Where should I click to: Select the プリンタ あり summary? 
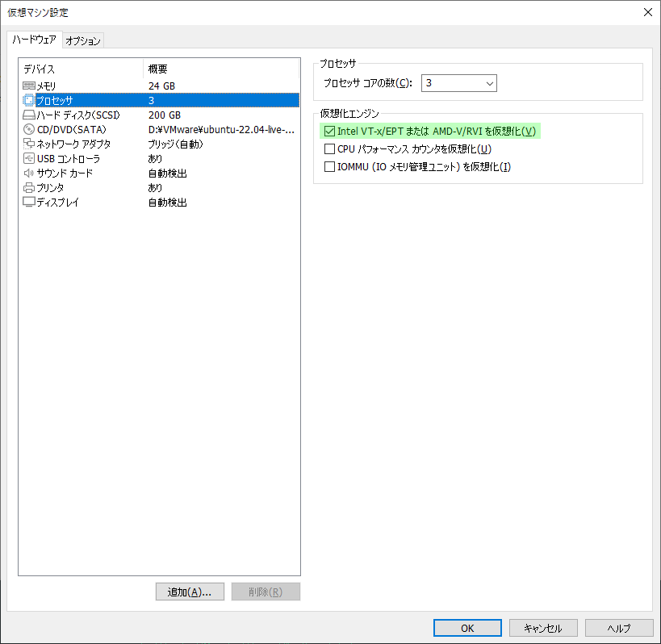(x=155, y=187)
